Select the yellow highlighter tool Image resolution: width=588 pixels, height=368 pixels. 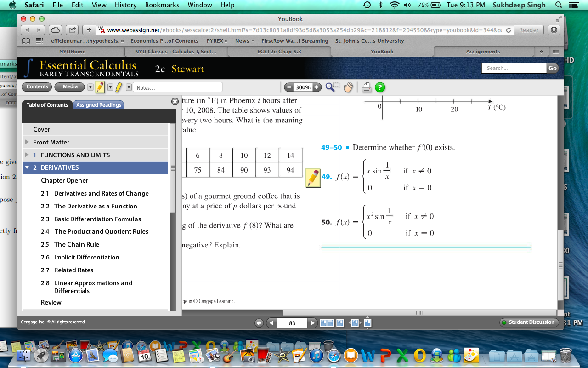click(119, 87)
